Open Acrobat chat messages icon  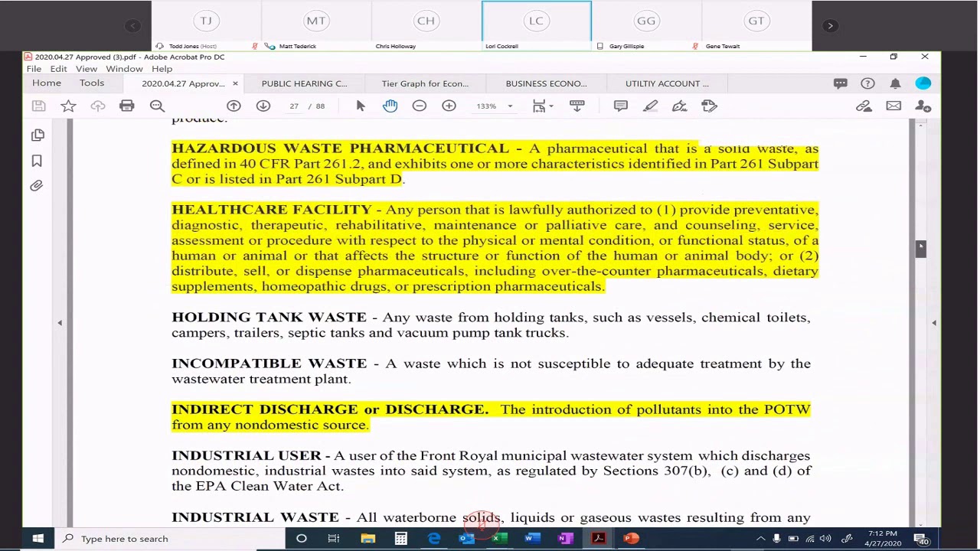pyautogui.click(x=841, y=83)
